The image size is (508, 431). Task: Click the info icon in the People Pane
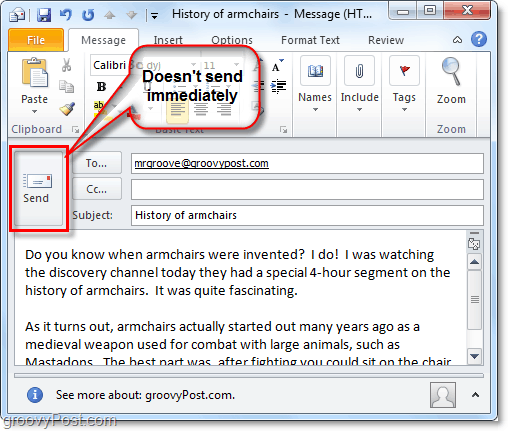tap(35, 395)
